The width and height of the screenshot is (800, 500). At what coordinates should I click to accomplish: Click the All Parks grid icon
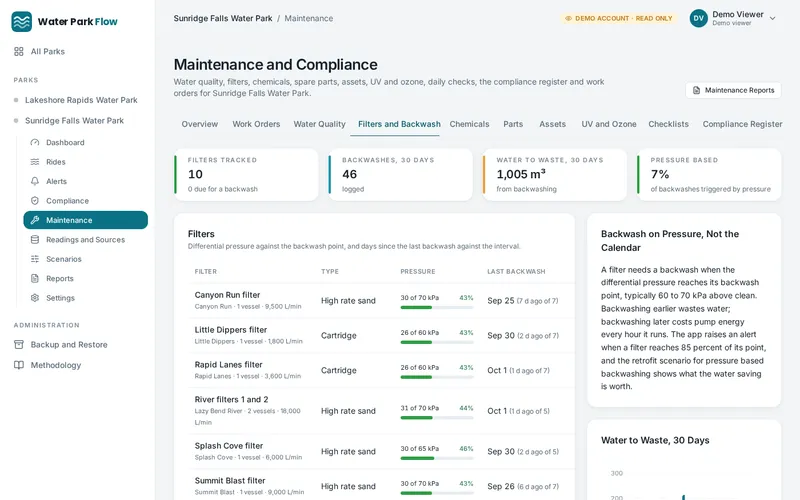pyautogui.click(x=19, y=52)
